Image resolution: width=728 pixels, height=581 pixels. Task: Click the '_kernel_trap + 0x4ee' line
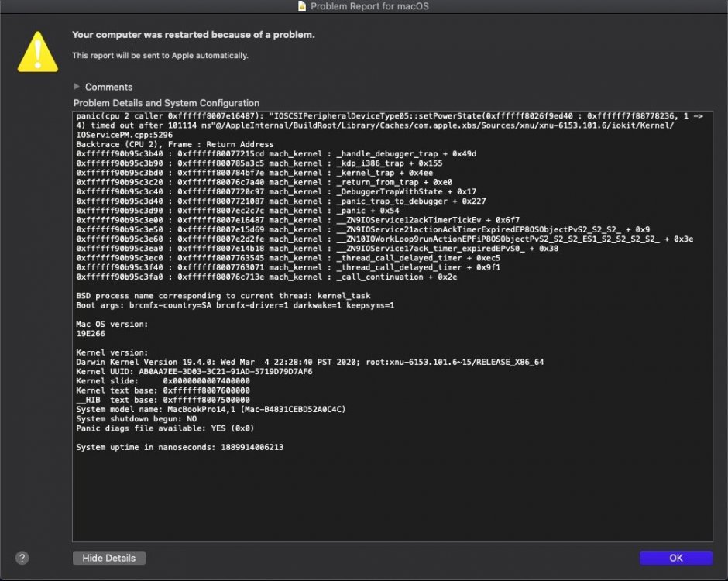[255, 173]
